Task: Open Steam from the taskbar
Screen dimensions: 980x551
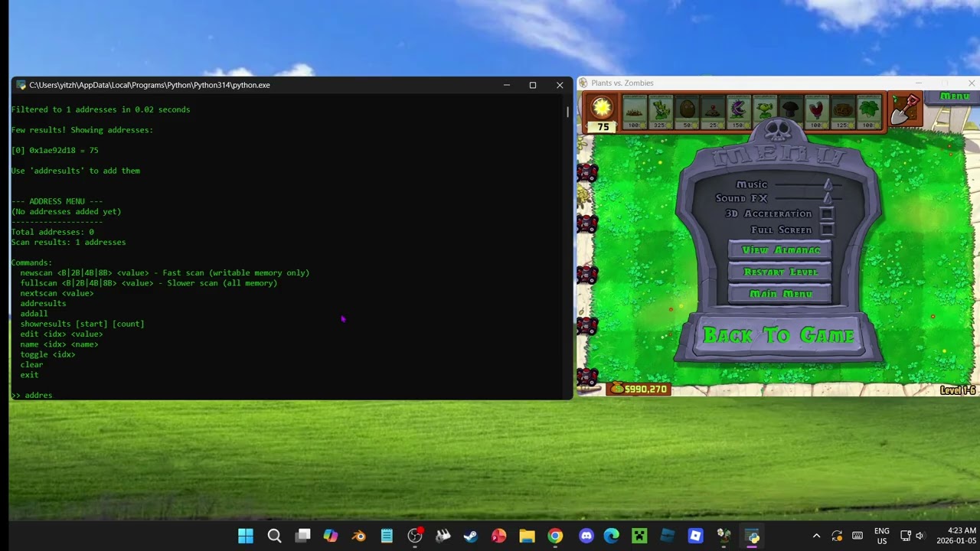Action: tap(471, 536)
